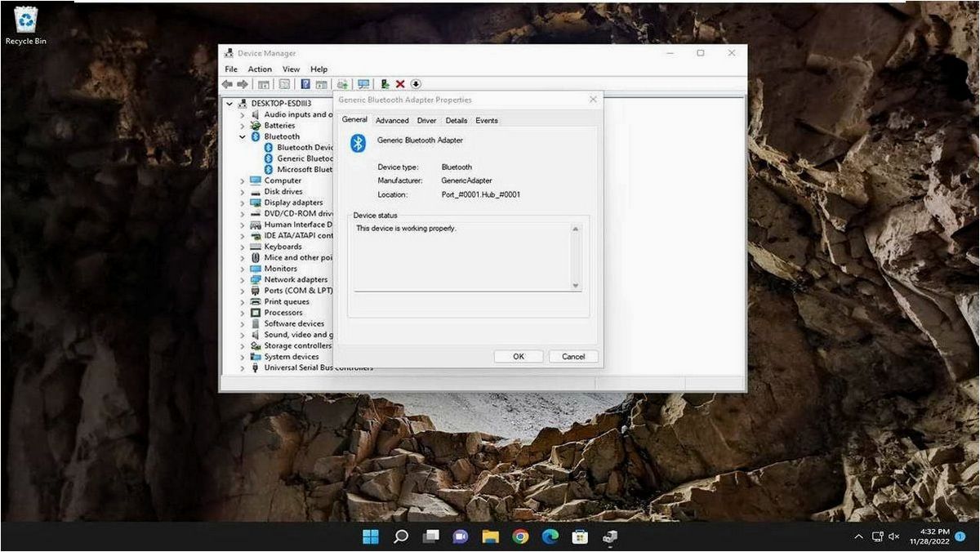Expand the Display adapters category arrow
This screenshot has height=552, width=980.
point(243,203)
